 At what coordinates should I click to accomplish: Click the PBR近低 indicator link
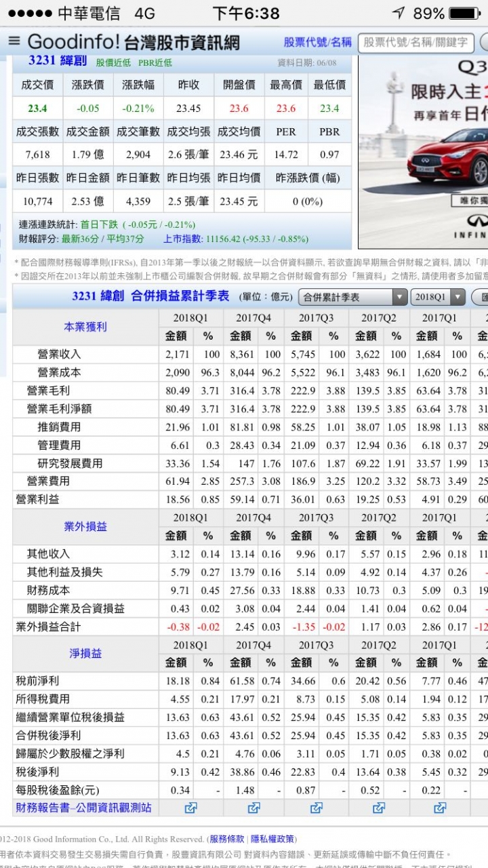pos(155,62)
